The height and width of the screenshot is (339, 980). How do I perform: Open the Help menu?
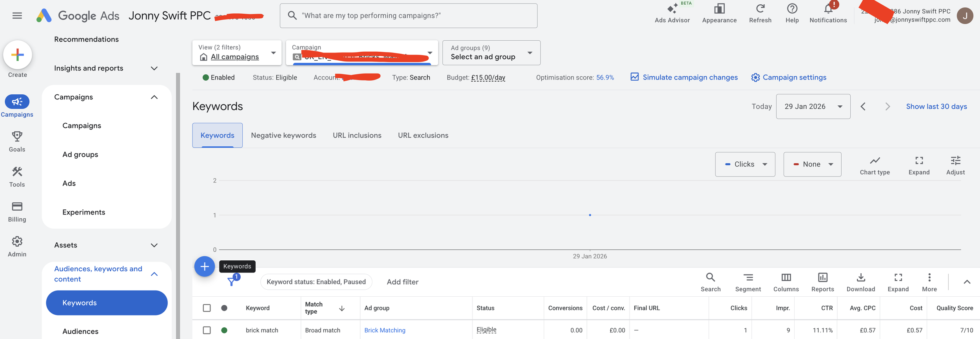point(792,14)
